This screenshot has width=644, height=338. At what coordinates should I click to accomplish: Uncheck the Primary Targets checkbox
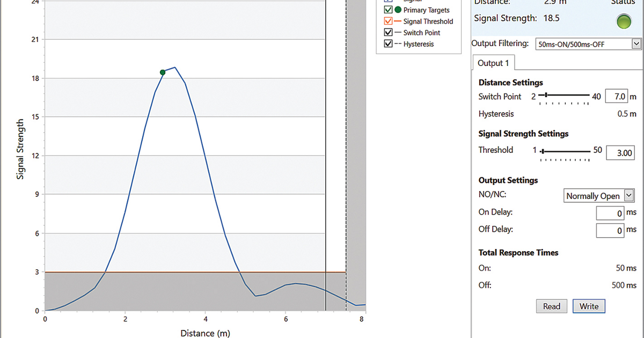[388, 10]
